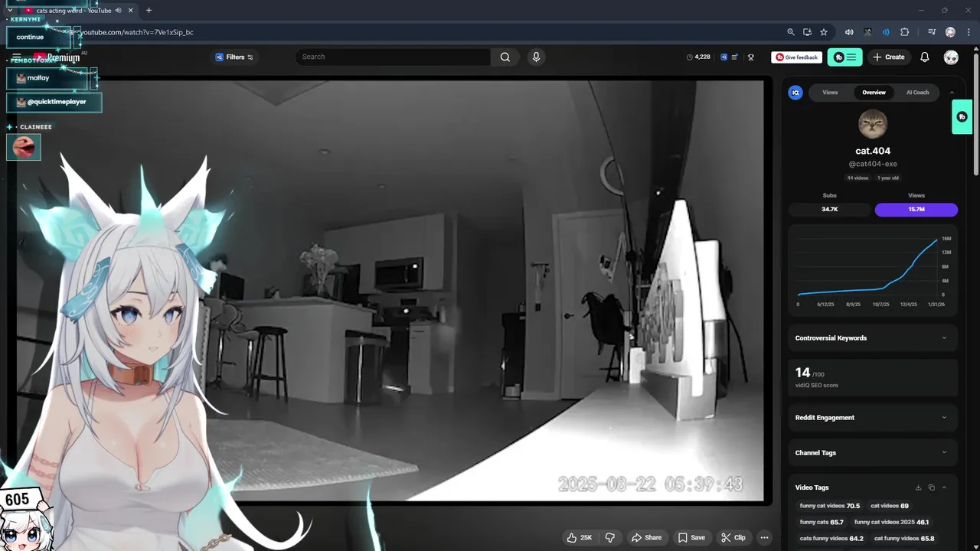The height and width of the screenshot is (551, 980).
Task: Click the '44 videos' badge
Action: coord(857,178)
